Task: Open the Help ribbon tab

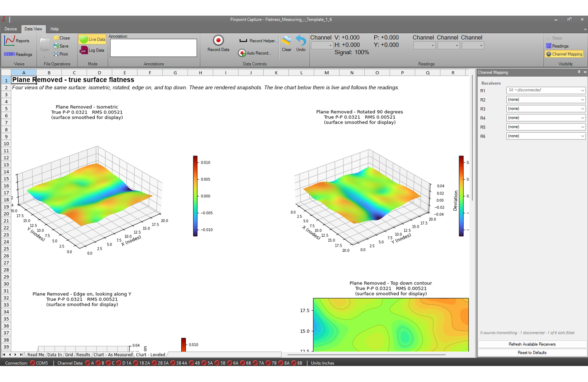Action: 55,29
